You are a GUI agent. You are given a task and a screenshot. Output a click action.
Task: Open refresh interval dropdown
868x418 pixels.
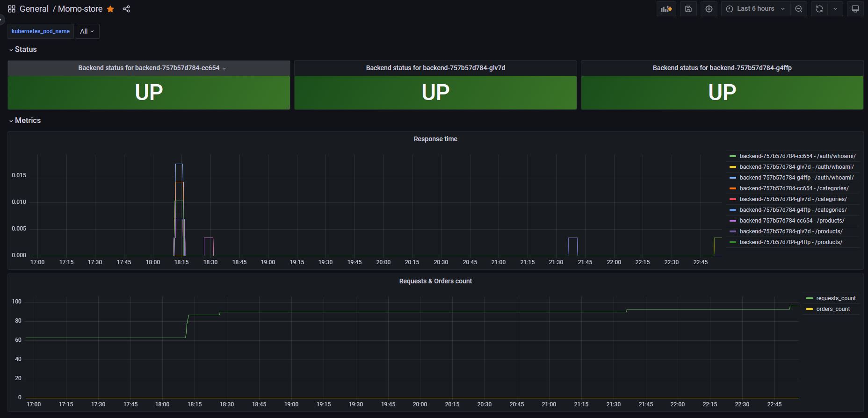coord(835,9)
